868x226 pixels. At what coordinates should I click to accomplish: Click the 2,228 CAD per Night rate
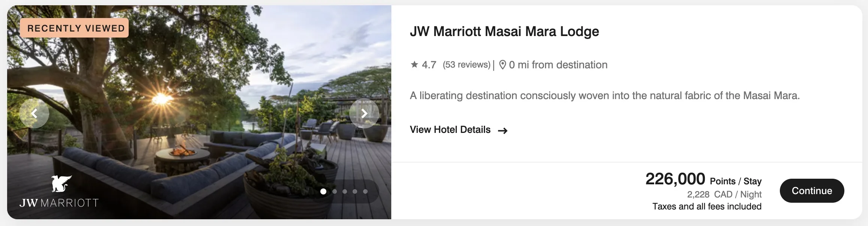724,194
